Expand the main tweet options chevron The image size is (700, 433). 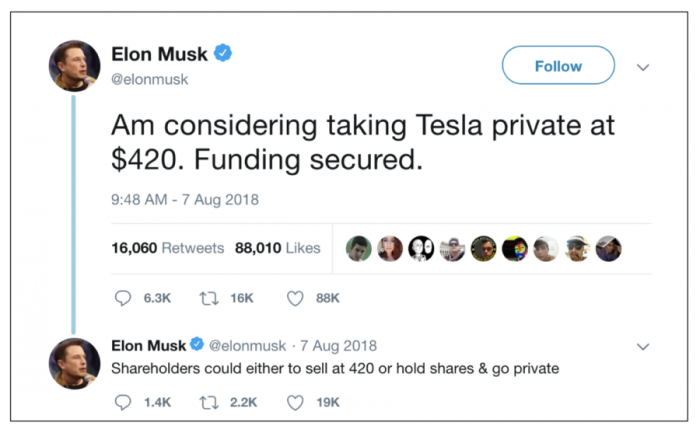pyautogui.click(x=643, y=67)
